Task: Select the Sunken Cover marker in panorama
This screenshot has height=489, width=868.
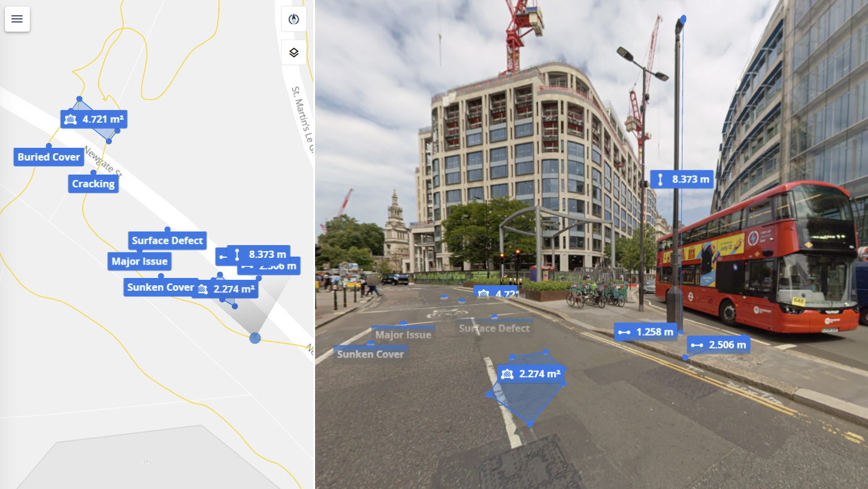Action: 370,354
